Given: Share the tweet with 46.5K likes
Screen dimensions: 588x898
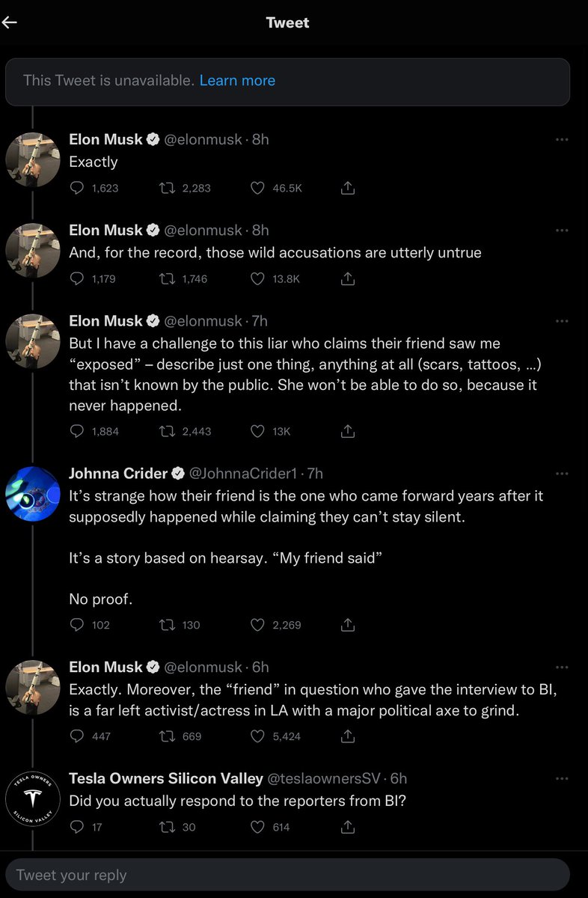Looking at the screenshot, I should pos(347,189).
